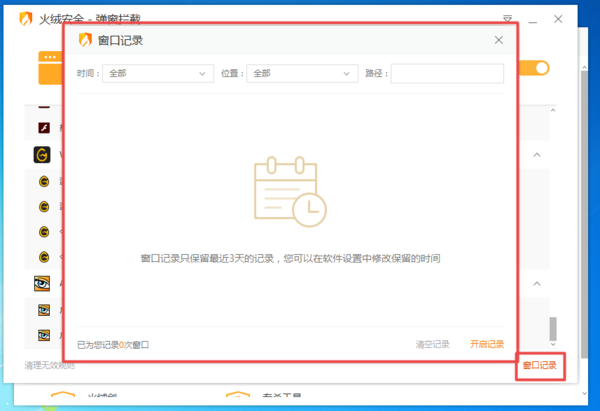This screenshot has width=600, height=411.
Task: Click the 清空记录 button
Action: 433,345
